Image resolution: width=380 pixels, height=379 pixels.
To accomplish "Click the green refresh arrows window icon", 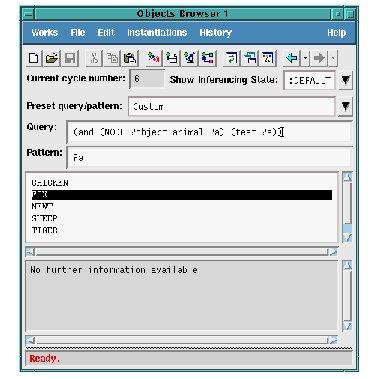I will [232, 58].
